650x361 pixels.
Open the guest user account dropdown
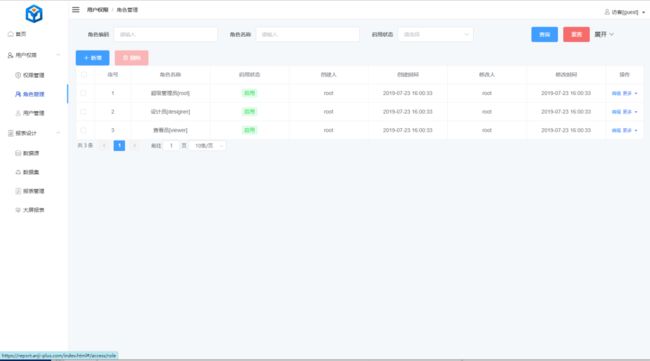[625, 12]
